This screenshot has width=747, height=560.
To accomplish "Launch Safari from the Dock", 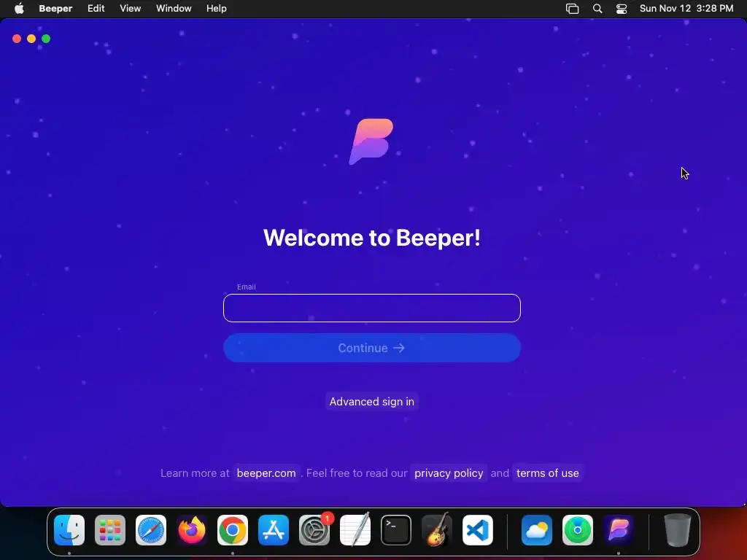I will 151,530.
